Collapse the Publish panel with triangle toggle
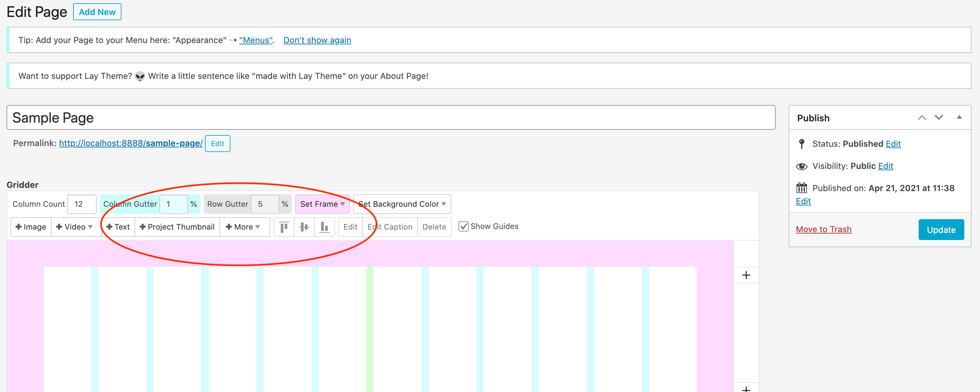The width and height of the screenshot is (980, 392). coord(959,117)
